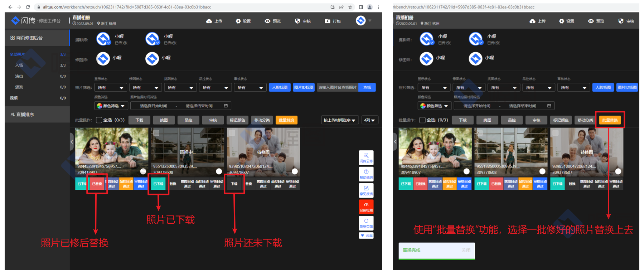Open 审核状态 dropdown in left window
Screen dimensions: 644x272
pos(250,88)
